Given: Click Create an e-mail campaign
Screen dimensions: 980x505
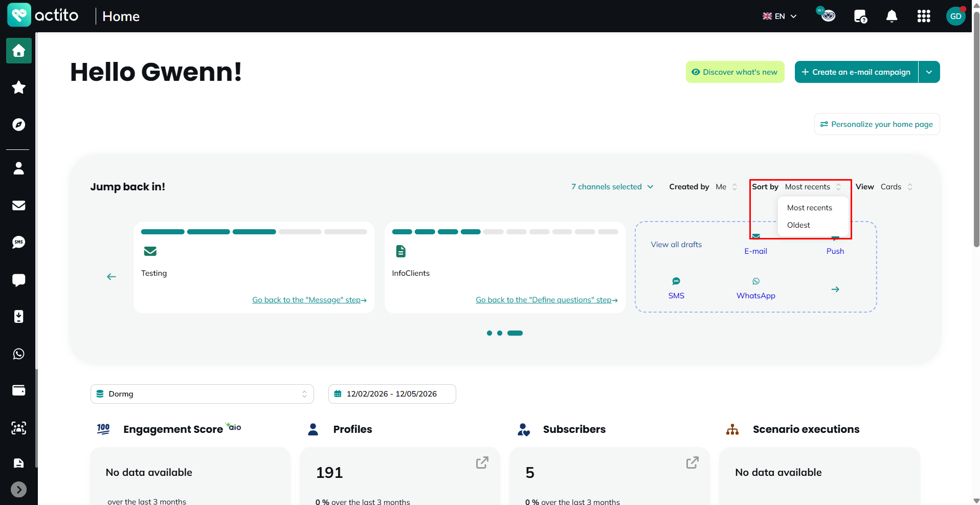Looking at the screenshot, I should (856, 72).
